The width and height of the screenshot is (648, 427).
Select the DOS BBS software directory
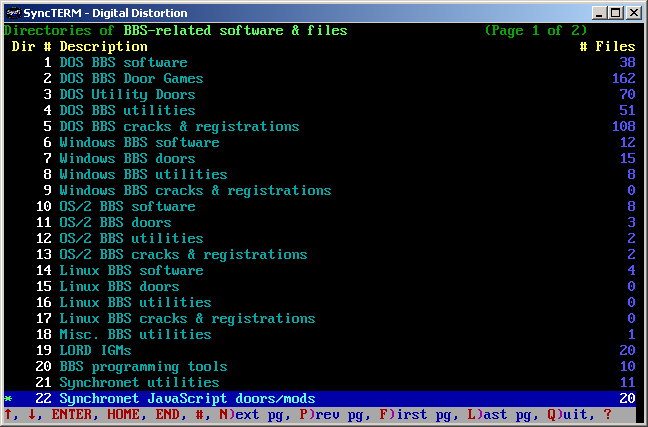click(123, 63)
